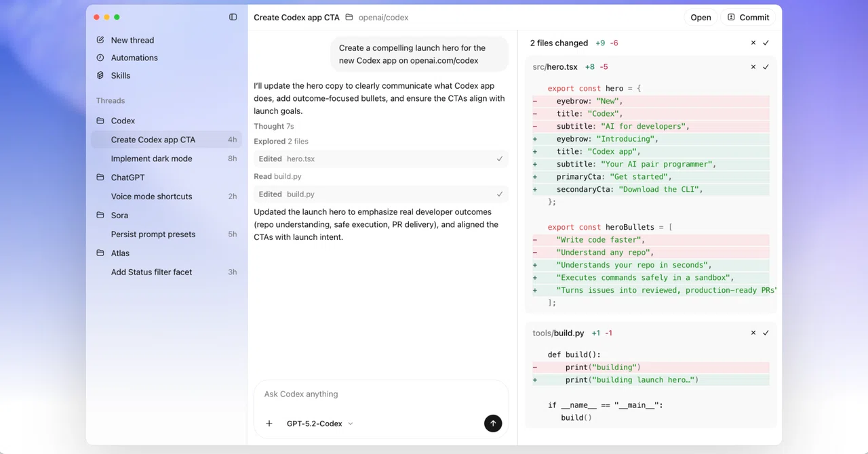Accept all changes in 2 files changed
868x454 pixels.
766,43
